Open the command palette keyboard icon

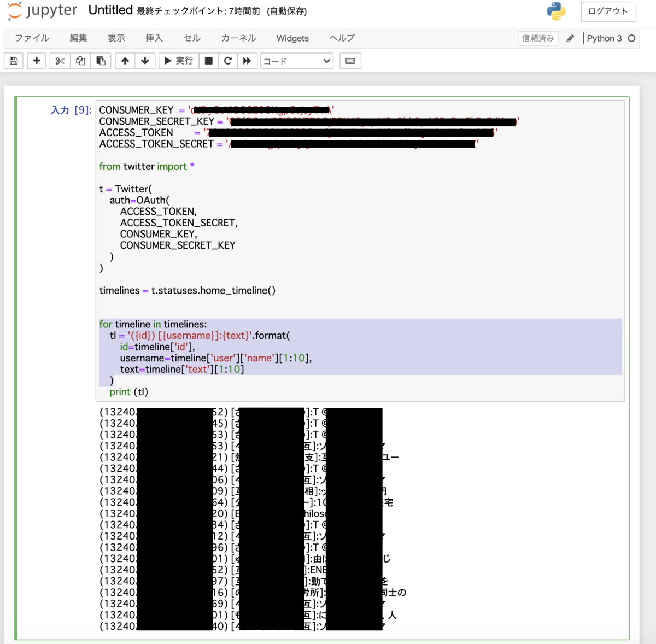350,61
